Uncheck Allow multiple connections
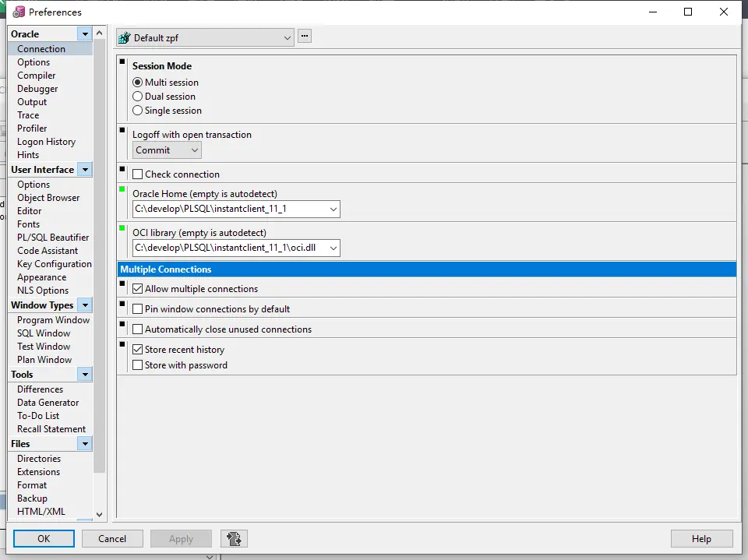This screenshot has height=560, width=748. coord(137,289)
